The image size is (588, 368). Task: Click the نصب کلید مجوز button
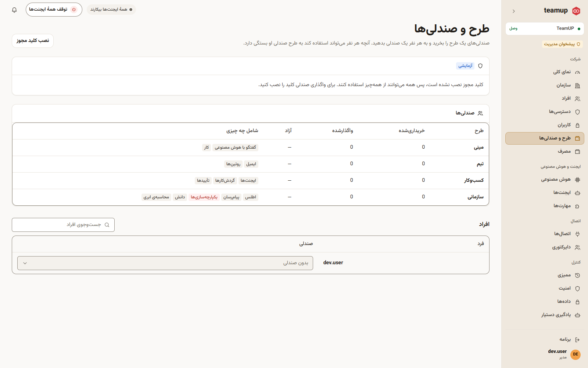click(33, 40)
